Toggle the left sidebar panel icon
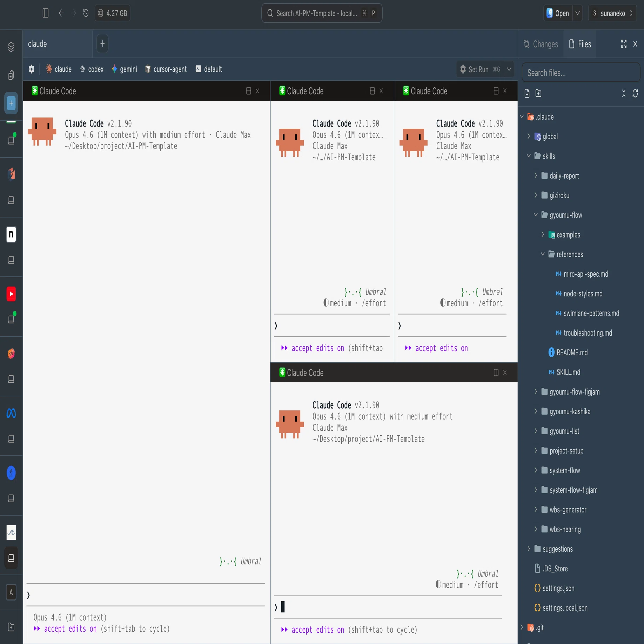The width and height of the screenshot is (644, 644). (45, 13)
